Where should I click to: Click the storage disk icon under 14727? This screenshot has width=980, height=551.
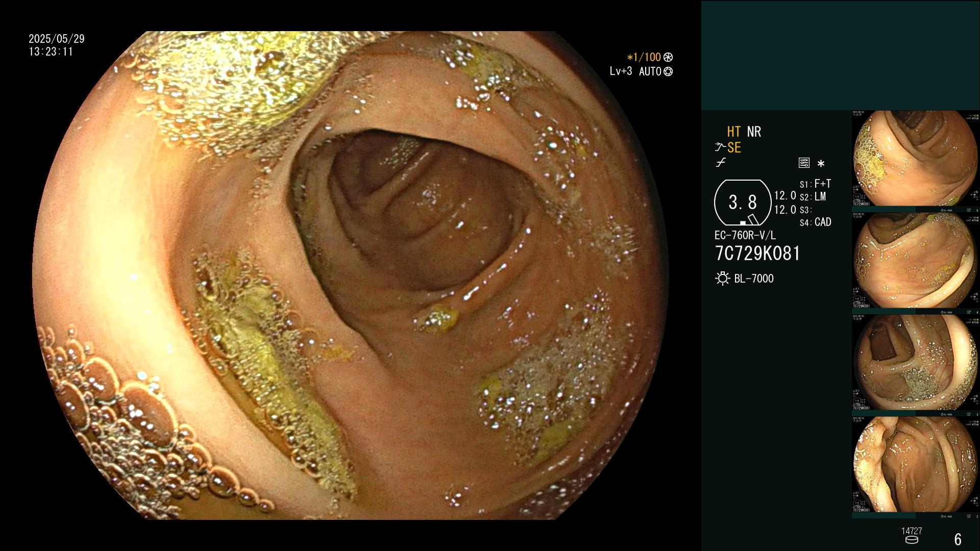point(912,540)
